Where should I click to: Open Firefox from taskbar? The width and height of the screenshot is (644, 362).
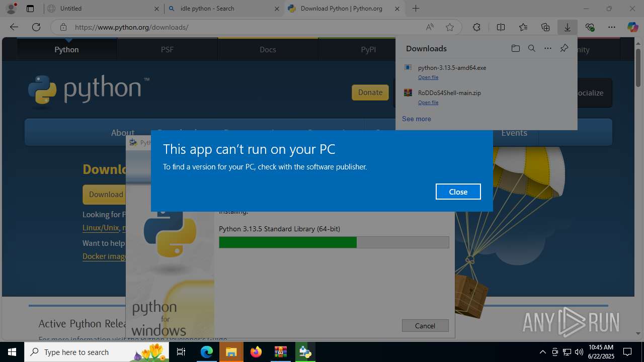pyautogui.click(x=256, y=352)
